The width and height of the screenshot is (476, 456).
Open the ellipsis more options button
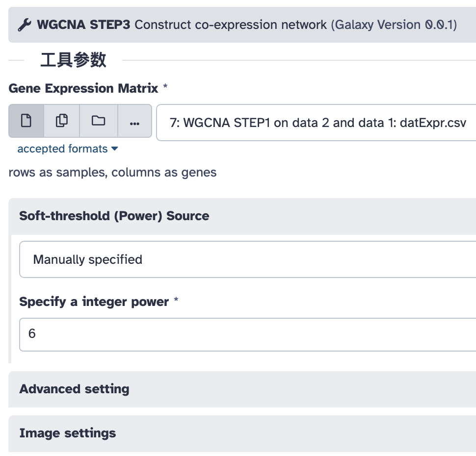[x=134, y=121]
